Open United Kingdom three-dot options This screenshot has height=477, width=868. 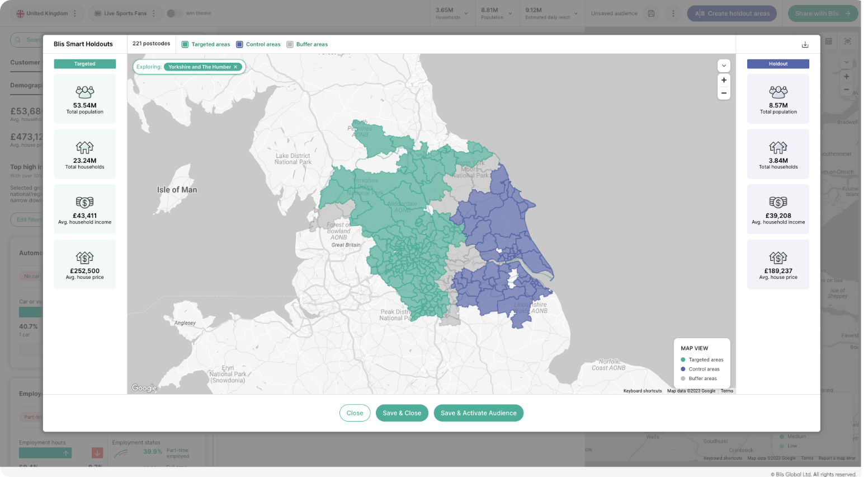click(x=75, y=13)
